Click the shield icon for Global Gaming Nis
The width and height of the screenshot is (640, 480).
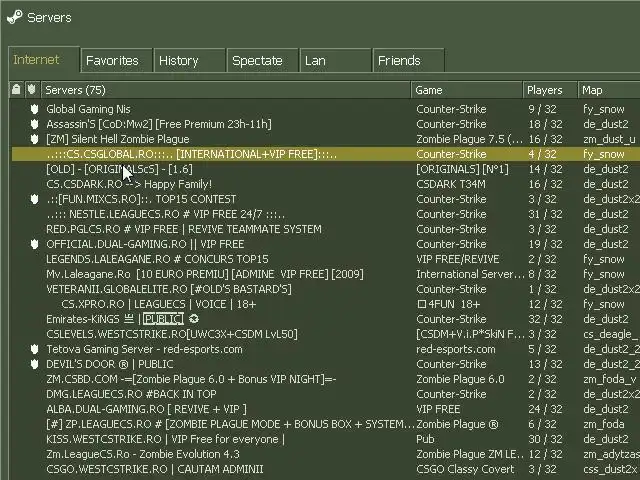click(x=34, y=109)
